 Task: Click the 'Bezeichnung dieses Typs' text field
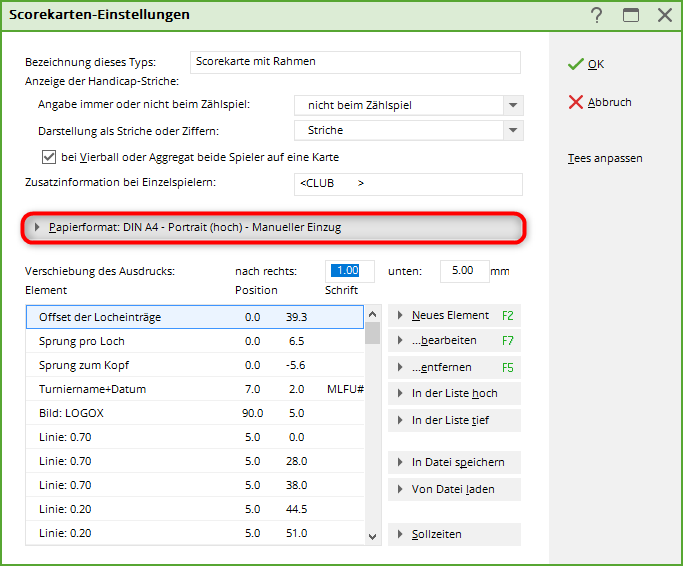coord(355,62)
